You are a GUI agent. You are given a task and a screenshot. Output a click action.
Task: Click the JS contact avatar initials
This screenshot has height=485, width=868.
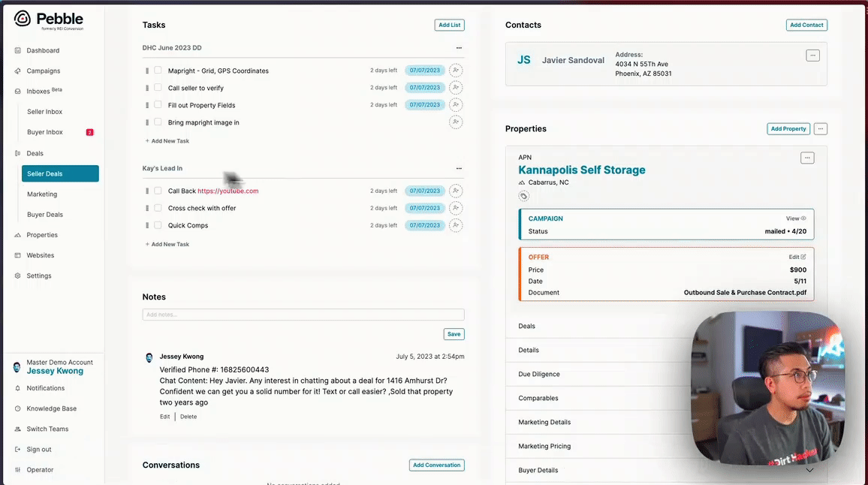[x=523, y=60]
